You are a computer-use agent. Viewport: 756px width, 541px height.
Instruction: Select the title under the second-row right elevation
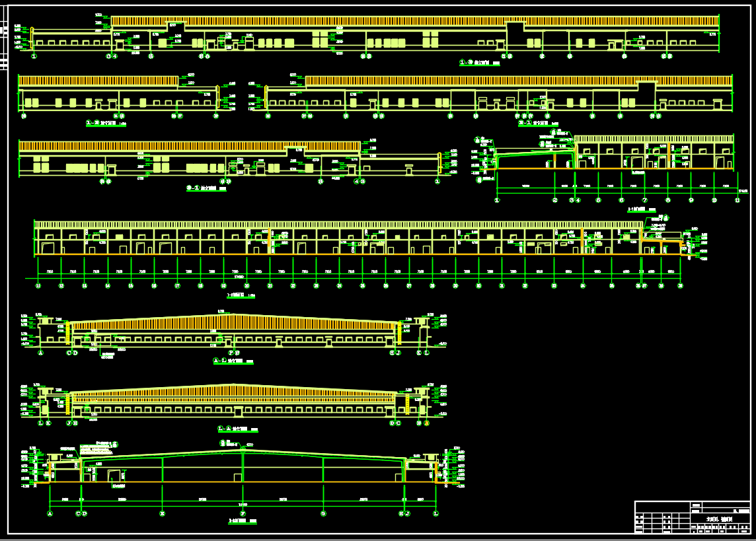[538, 123]
